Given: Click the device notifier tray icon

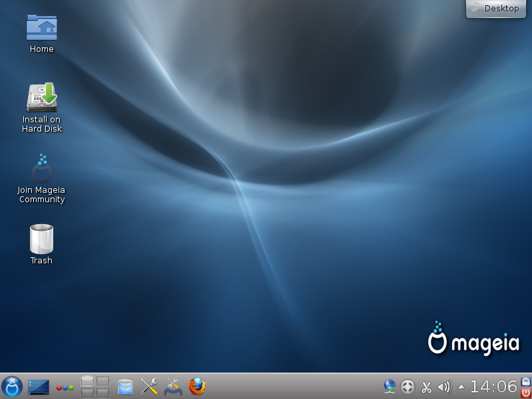Looking at the screenshot, I should click(x=408, y=386).
